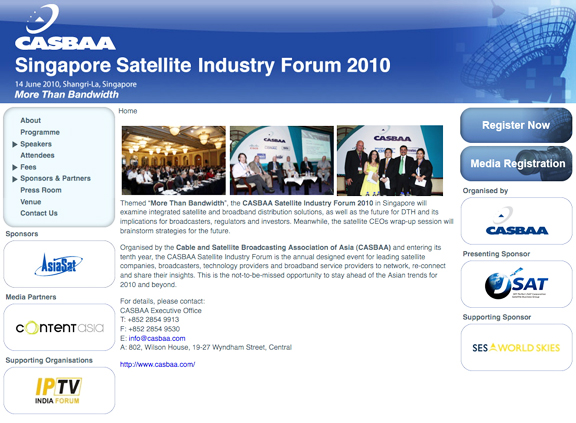Open the CASBAA organiser logo box
Screen dimensions: 576x423
tap(516, 221)
